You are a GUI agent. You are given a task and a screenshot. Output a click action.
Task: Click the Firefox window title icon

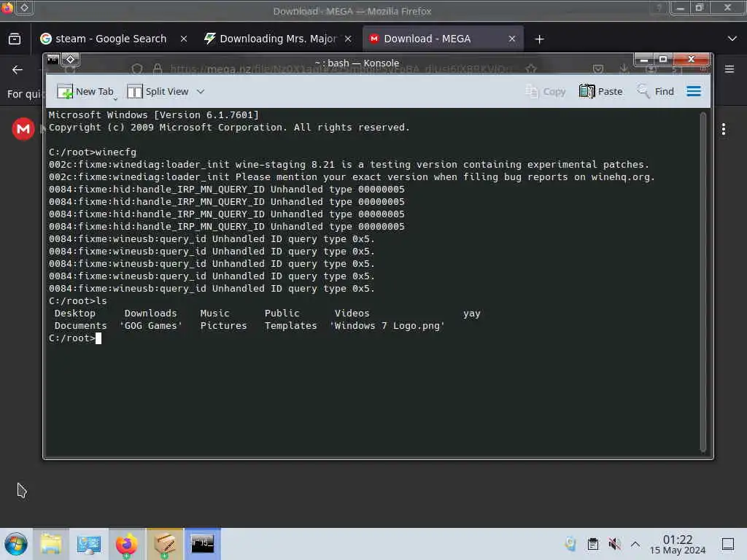click(7, 7)
